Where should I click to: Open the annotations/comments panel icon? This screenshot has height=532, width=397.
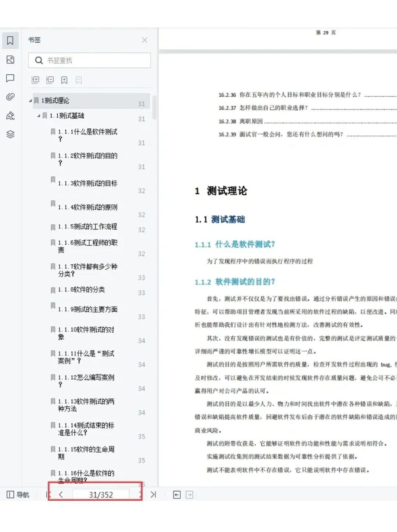pos(10,79)
